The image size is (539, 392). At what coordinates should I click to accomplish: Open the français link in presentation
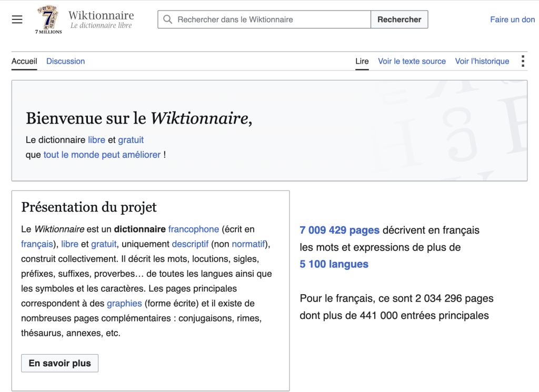[x=37, y=244]
